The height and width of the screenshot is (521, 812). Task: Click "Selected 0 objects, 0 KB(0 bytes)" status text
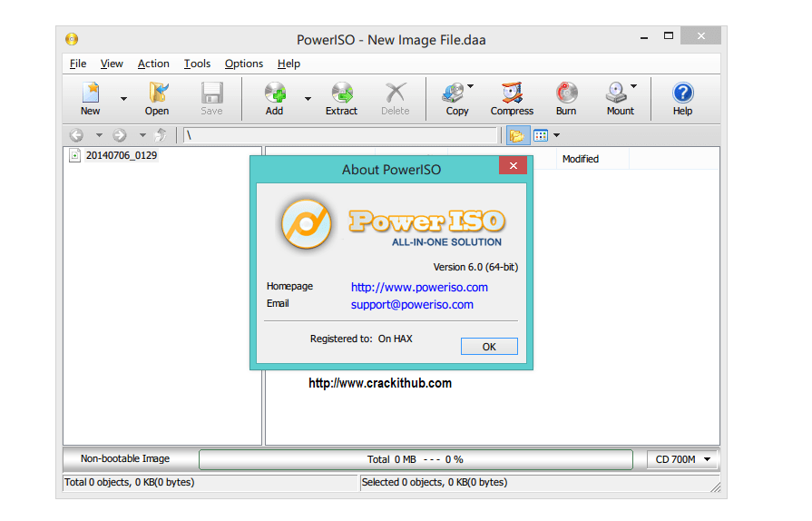click(x=435, y=482)
